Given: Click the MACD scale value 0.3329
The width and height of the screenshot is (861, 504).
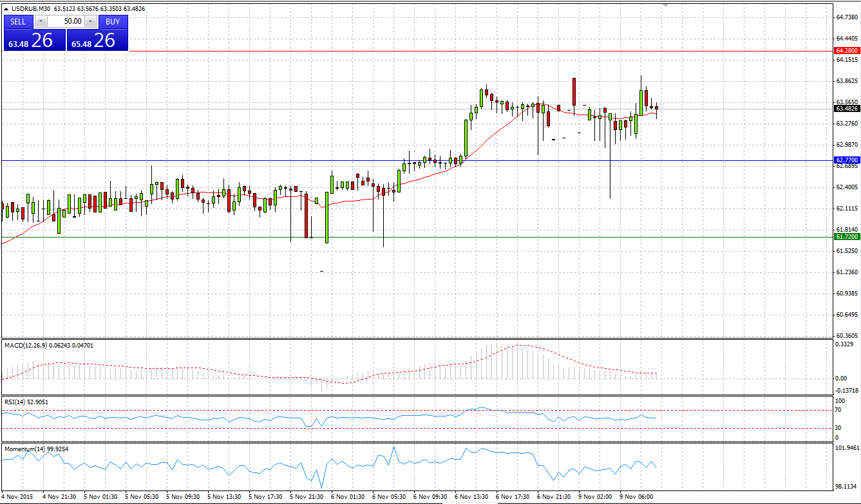Looking at the screenshot, I should point(845,344).
